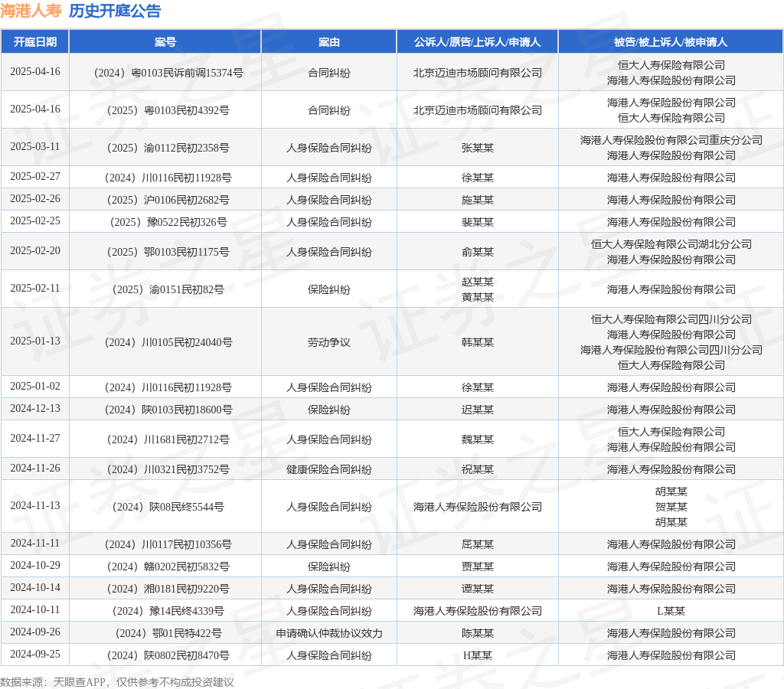The width and height of the screenshot is (784, 689).
Task: Click plaintiff 赵某某
Action: 478,282
